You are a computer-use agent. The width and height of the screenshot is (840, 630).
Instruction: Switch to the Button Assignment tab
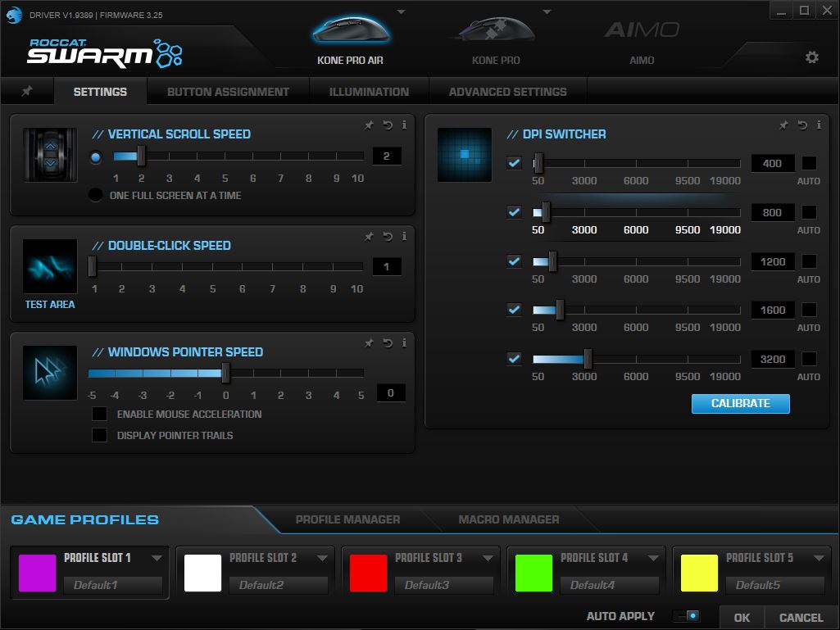click(228, 92)
